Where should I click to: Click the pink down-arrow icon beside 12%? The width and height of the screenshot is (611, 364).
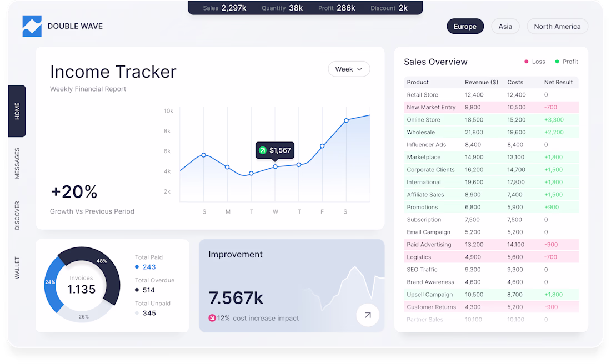212,318
